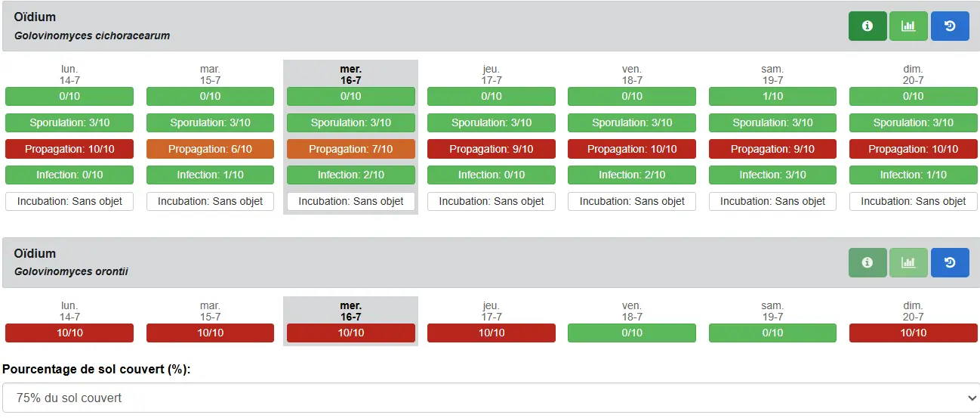Click Sporulation: 3/10 under jeu. 17-7

[x=492, y=123]
